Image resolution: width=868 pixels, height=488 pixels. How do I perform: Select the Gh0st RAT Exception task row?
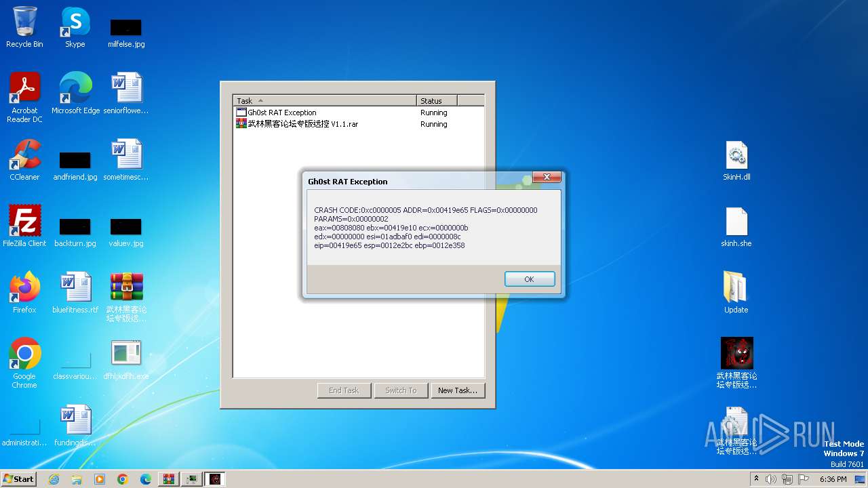(359, 113)
